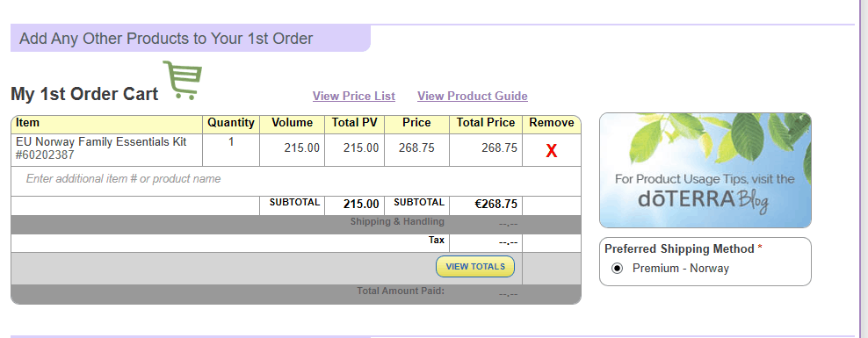Image resolution: width=868 pixels, height=338 pixels.
Task: Remove Family Essentials Kit with red X
Action: 552,151
